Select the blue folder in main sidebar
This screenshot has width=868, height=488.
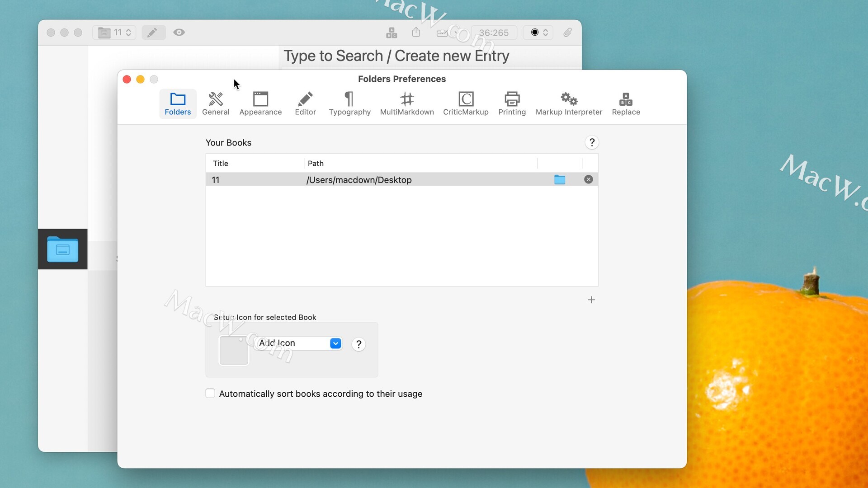[x=63, y=249]
